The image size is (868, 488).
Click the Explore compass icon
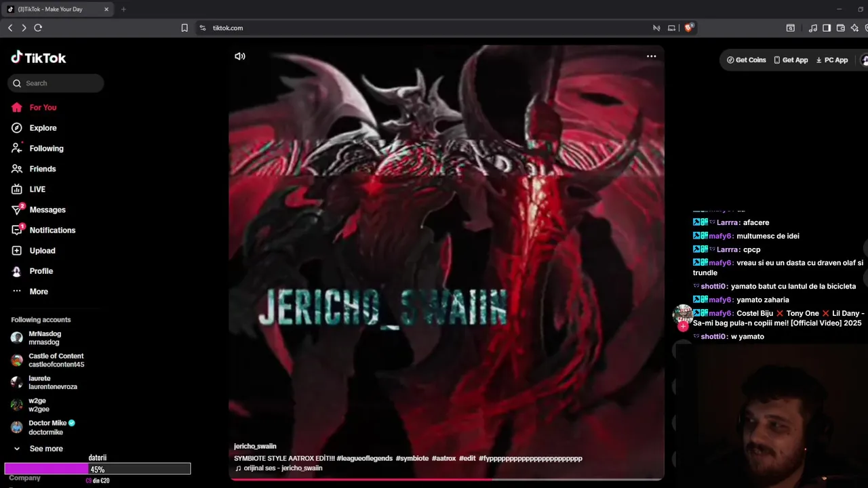[17, 128]
